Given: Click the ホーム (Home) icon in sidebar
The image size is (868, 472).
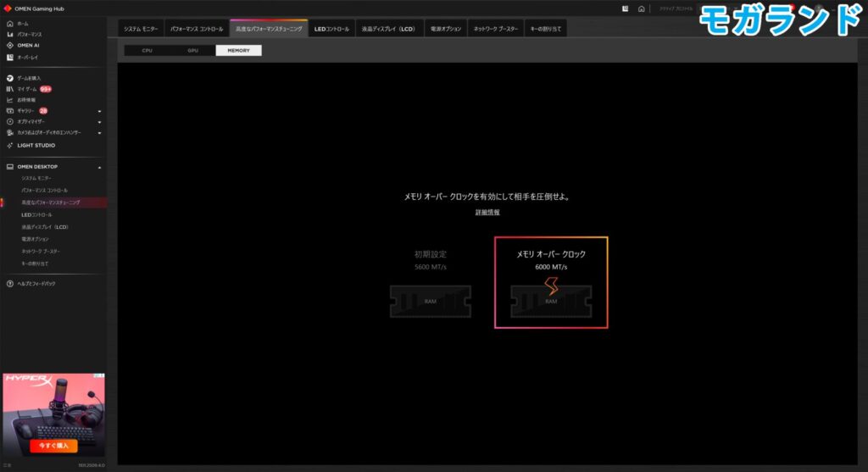Looking at the screenshot, I should pos(9,24).
